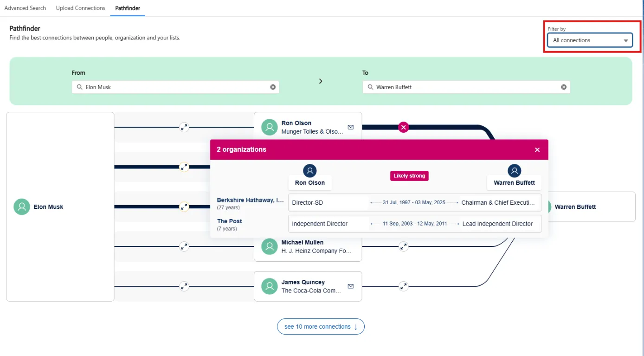The height and width of the screenshot is (356, 644).
Task: Click the Chairman & Chief Executive role text
Action: click(x=498, y=203)
